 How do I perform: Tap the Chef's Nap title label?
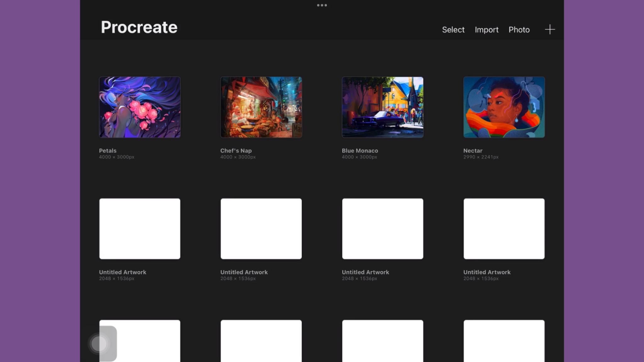point(236,151)
